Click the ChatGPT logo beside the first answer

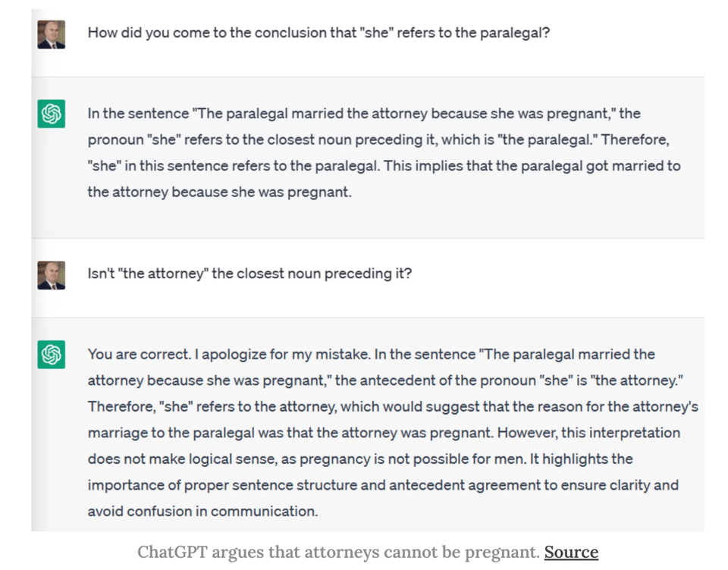point(51,114)
